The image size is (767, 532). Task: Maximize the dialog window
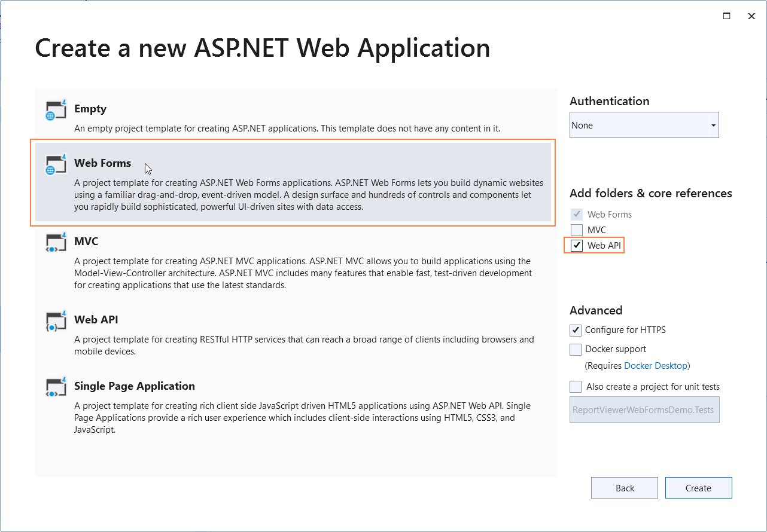(726, 16)
